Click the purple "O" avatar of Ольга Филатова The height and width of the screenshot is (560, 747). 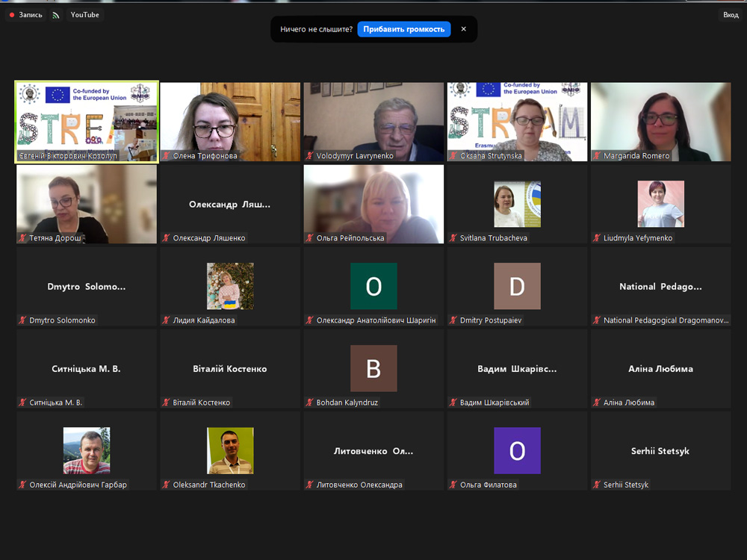pos(517,450)
